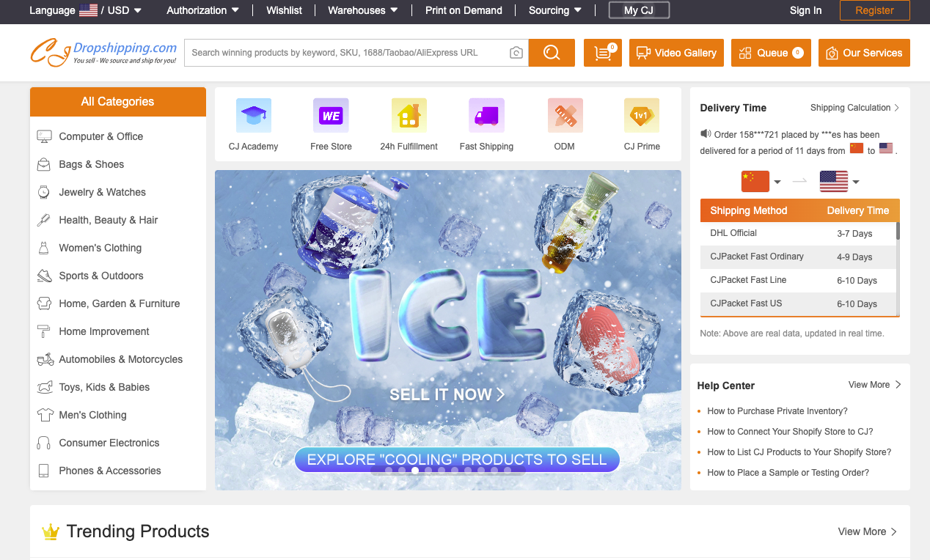Click Phones & Accessories phone icon
The width and height of the screenshot is (930, 560).
[x=45, y=471]
